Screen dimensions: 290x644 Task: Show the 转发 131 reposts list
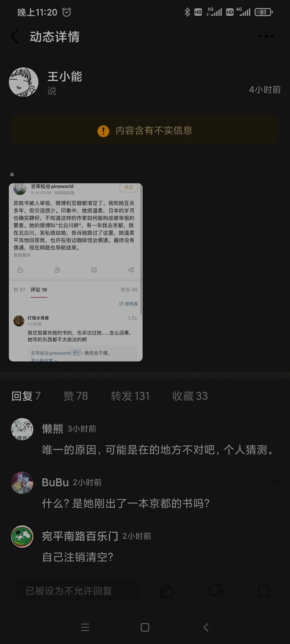pos(130,396)
